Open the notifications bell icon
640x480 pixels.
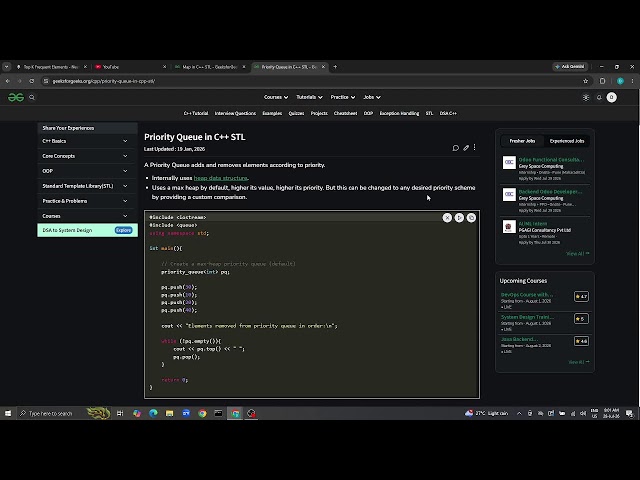click(599, 98)
